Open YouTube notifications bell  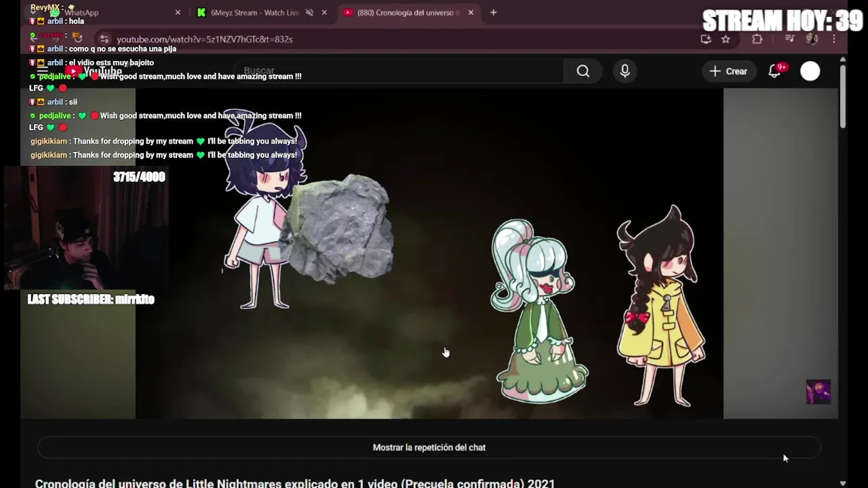pyautogui.click(x=775, y=71)
